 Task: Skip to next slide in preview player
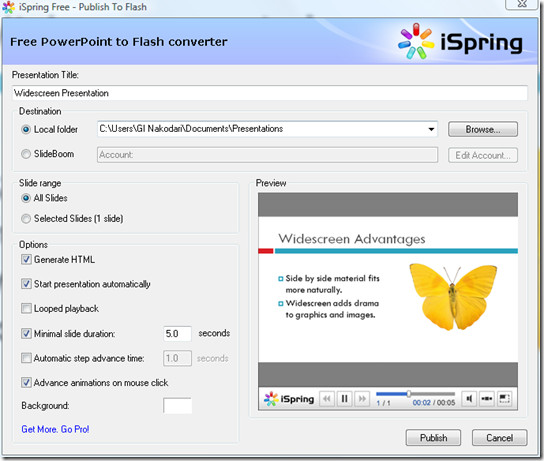coord(362,399)
